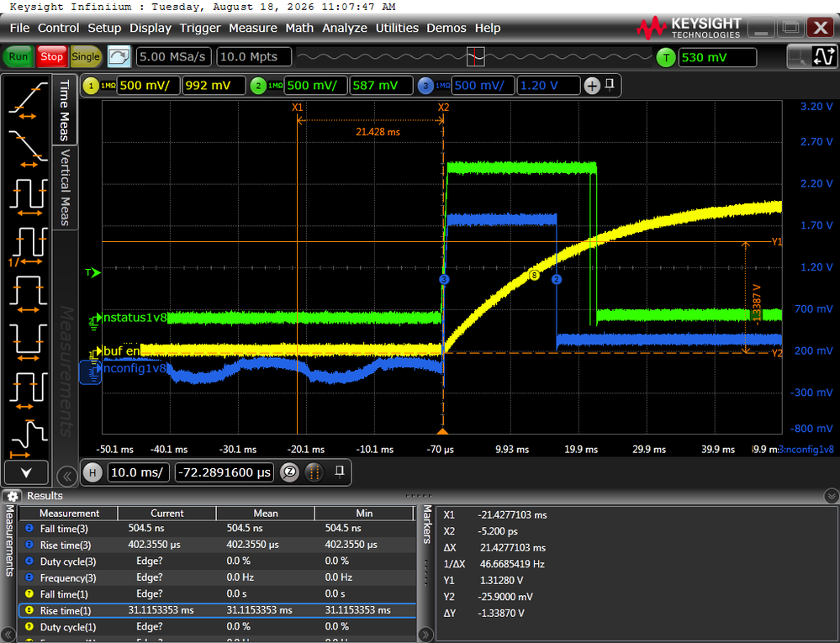This screenshot has height=643, width=840.
Task: Toggle channel 1 yellow button
Action: (x=91, y=86)
